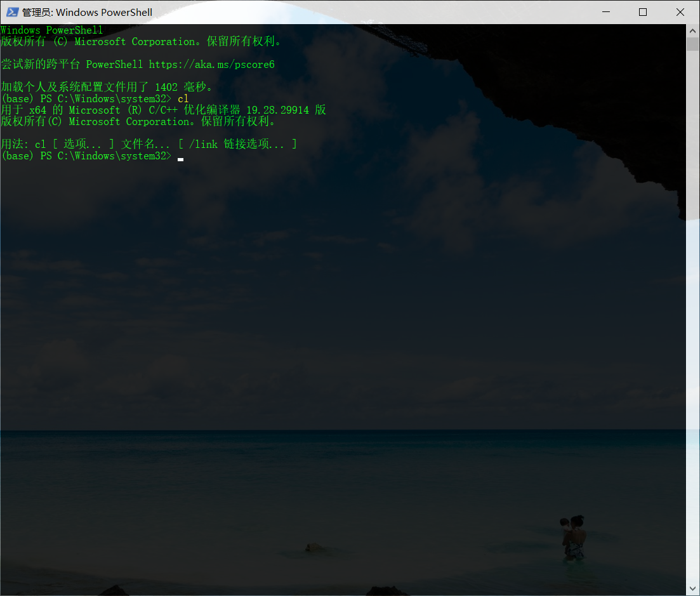This screenshot has width=700, height=596.
Task: Click the scrollbar down arrow
Action: click(x=692, y=588)
